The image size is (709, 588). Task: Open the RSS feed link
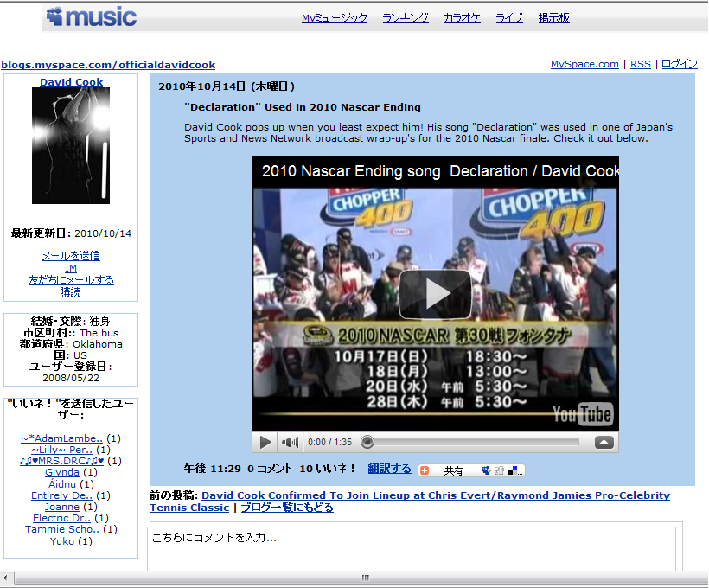tap(641, 64)
